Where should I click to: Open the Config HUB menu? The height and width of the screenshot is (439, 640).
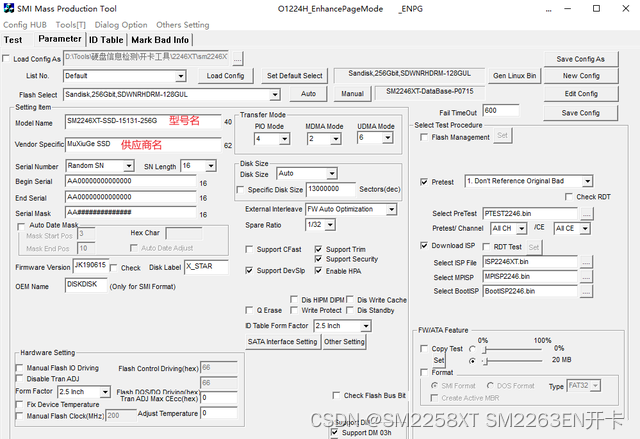click(x=25, y=25)
